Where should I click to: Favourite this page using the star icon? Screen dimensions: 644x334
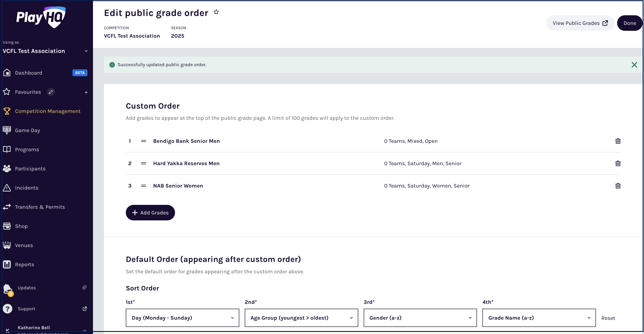216,12
